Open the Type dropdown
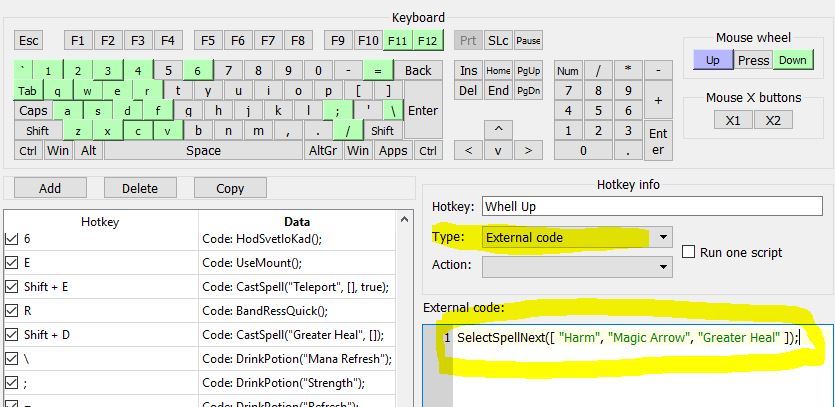Viewport: 835px width, 407px height. click(x=664, y=238)
